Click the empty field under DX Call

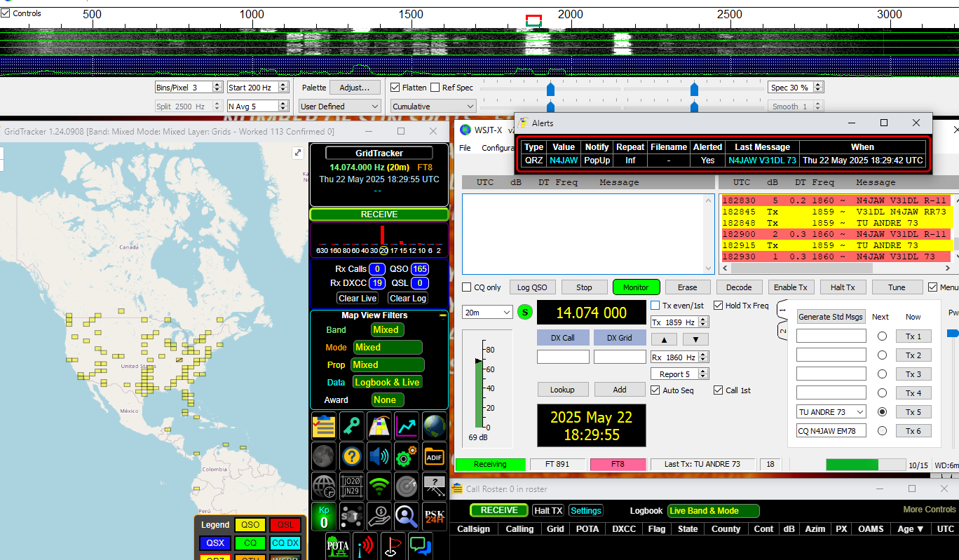tap(563, 357)
